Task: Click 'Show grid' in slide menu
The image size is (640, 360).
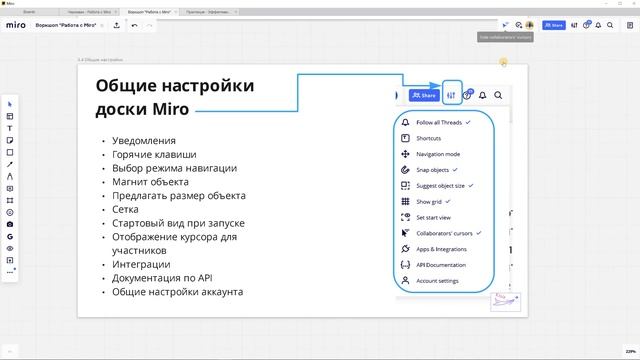Action: click(429, 202)
